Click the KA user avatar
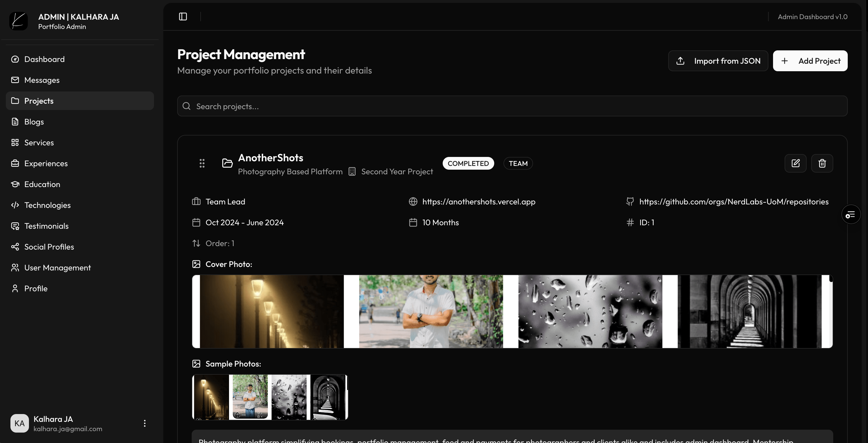 [x=20, y=423]
